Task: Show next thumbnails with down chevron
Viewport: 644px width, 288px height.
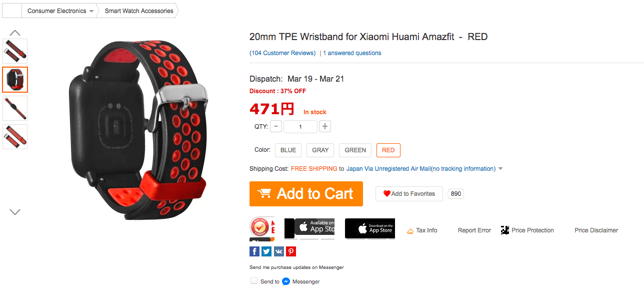Action: (x=15, y=212)
